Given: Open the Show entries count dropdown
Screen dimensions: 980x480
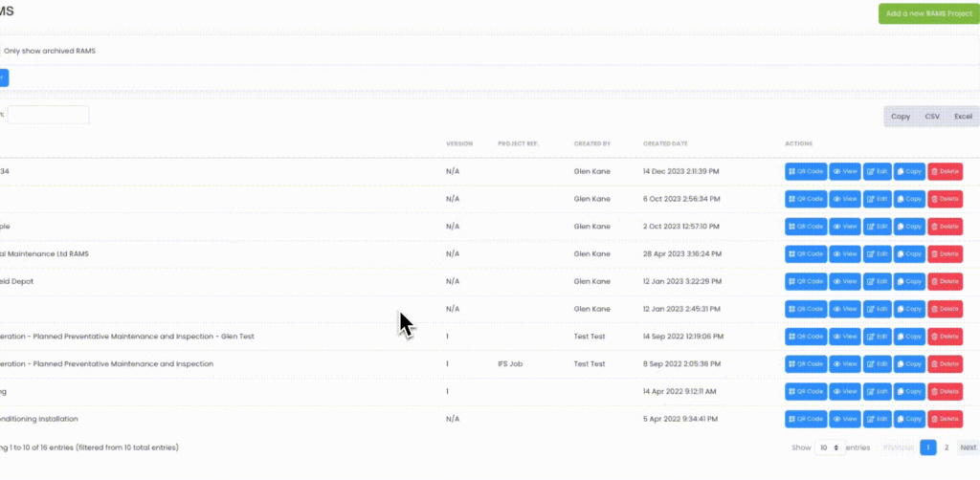Looking at the screenshot, I should (x=830, y=447).
